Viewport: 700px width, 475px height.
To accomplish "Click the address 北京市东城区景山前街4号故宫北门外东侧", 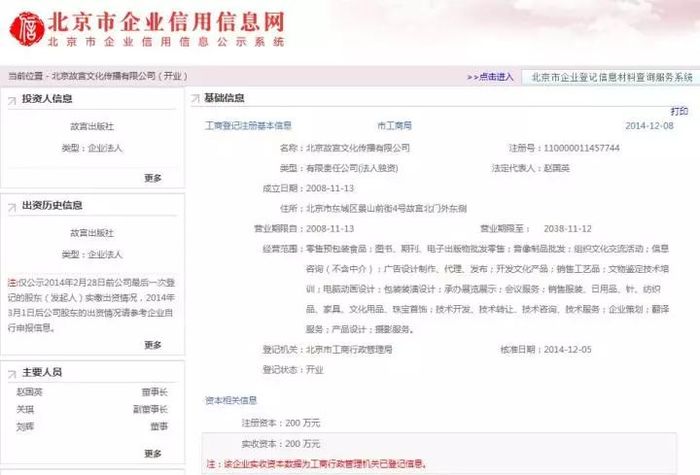I will pos(386,208).
